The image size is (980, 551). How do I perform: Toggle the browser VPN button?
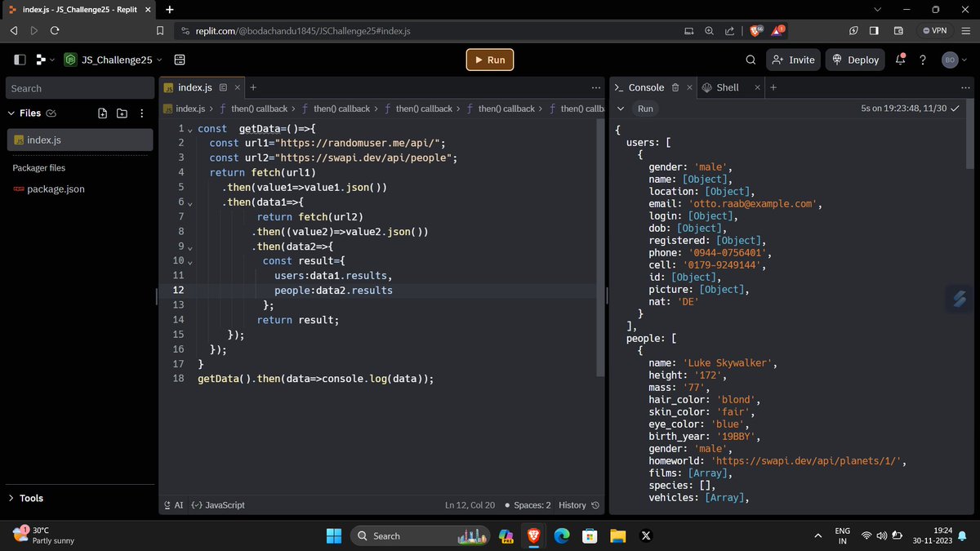tap(935, 31)
